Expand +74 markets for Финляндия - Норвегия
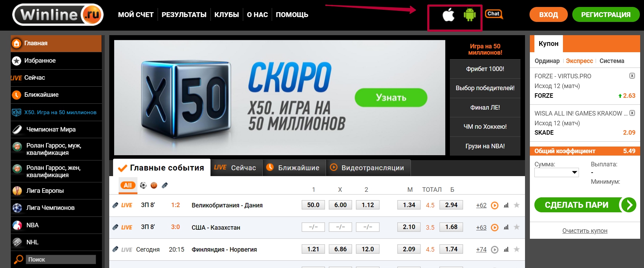 [x=481, y=250]
